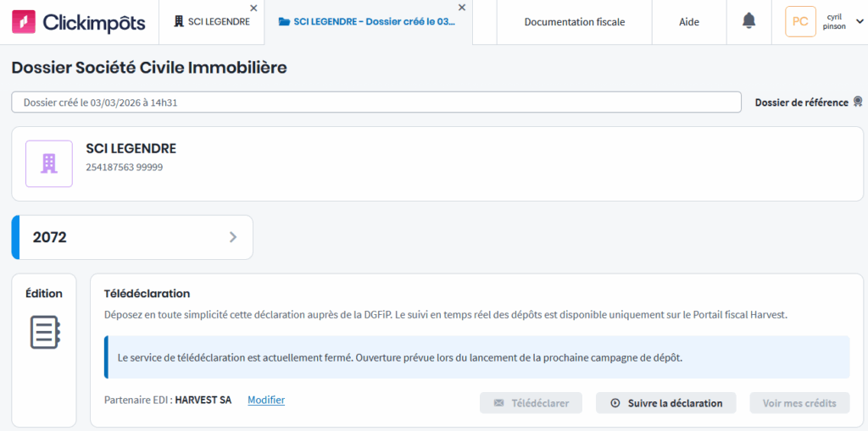Click the Voir mes crédits button
The image size is (868, 431).
pos(799,403)
